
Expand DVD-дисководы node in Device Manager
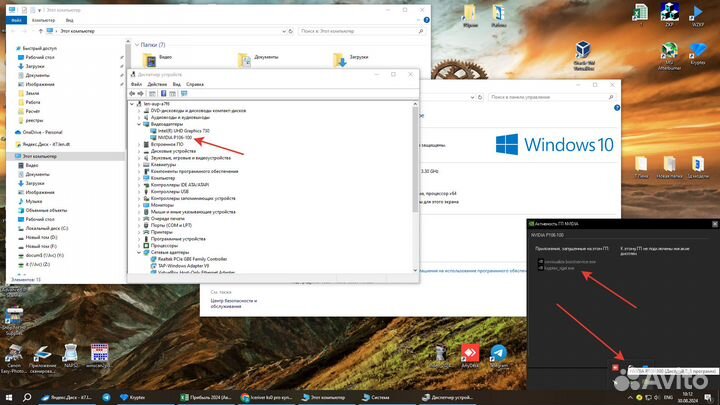point(139,111)
